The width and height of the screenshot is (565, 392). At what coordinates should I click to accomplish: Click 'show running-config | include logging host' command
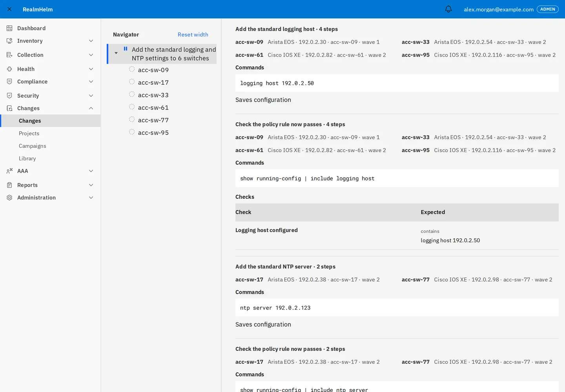tap(397, 178)
